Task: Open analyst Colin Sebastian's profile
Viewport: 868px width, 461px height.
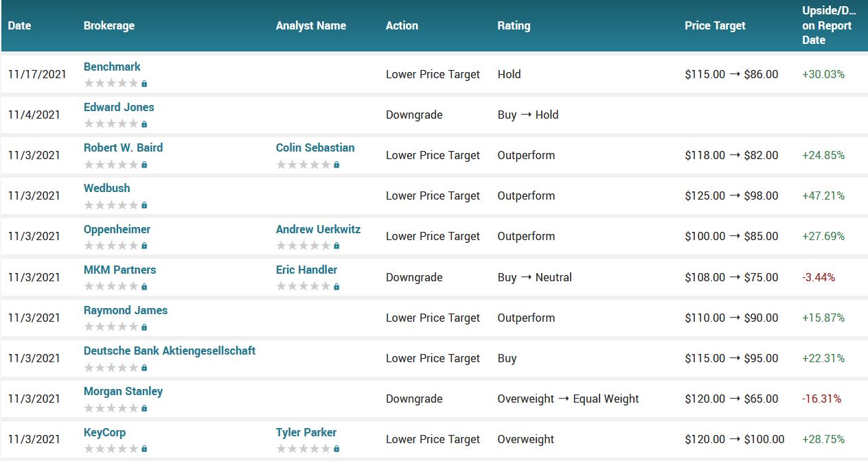Action: click(315, 147)
